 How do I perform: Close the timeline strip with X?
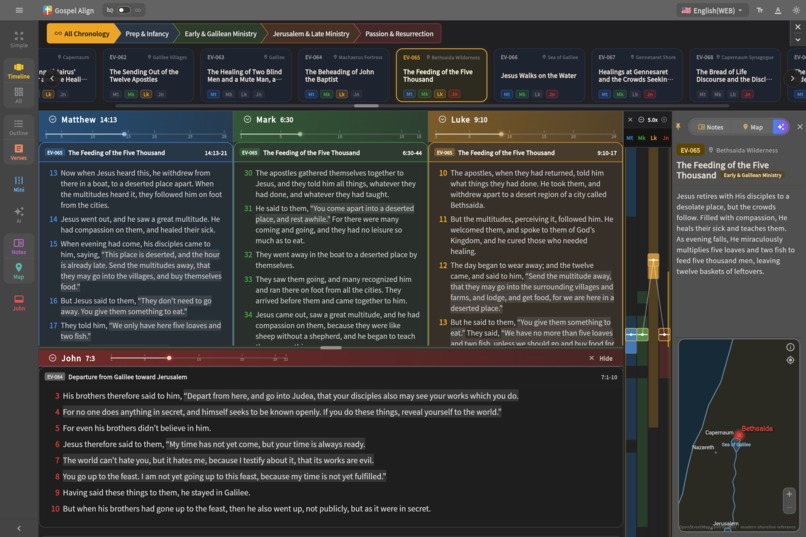[797, 27]
